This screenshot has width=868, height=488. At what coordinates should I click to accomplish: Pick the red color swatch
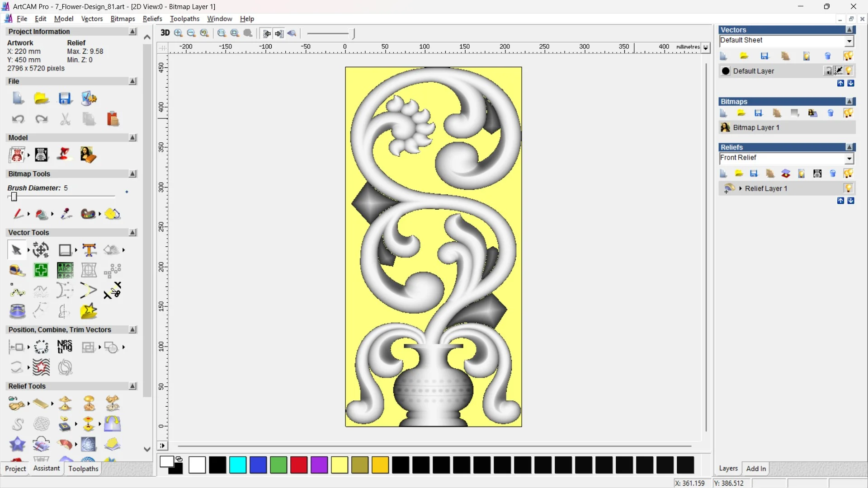click(298, 465)
